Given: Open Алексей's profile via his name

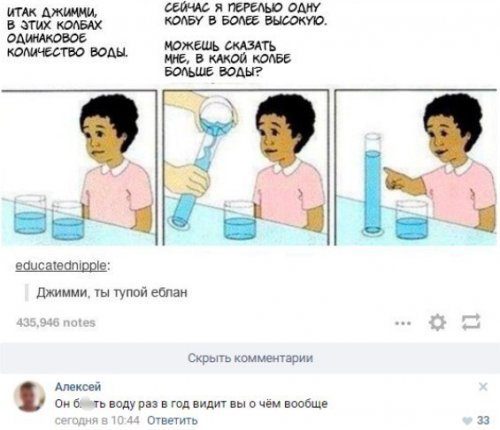Looking at the screenshot, I should point(78,387).
